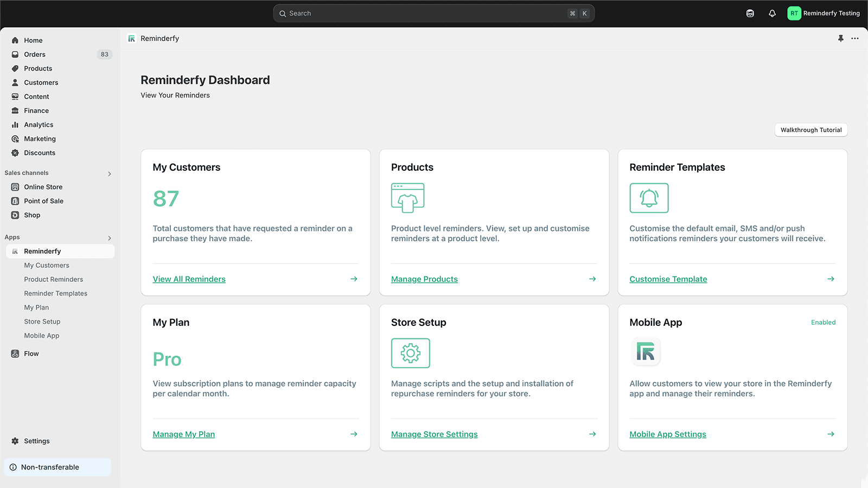Screen dimensions: 868x488
Task: Open the Manage Store Settings link
Action: 434,434
